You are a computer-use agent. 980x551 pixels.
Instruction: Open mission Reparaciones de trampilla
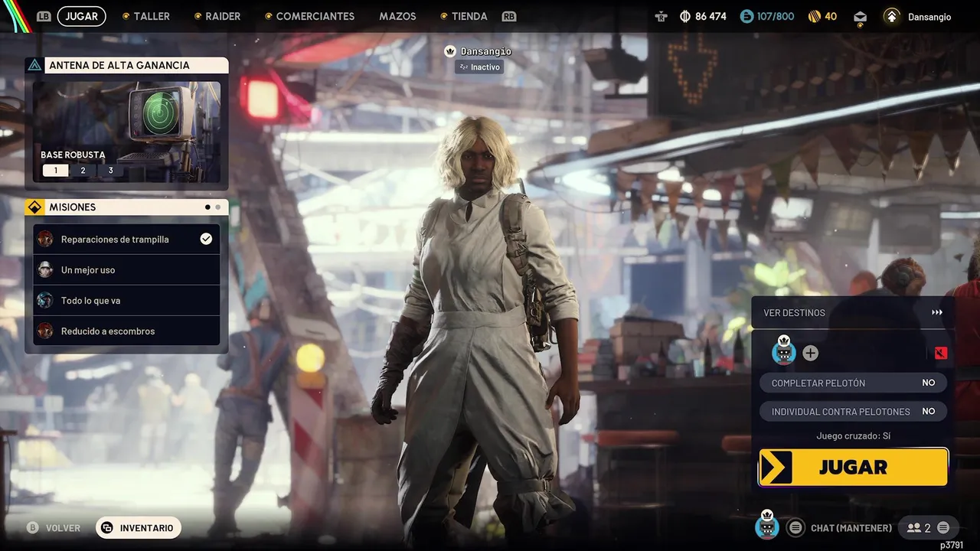(127, 239)
